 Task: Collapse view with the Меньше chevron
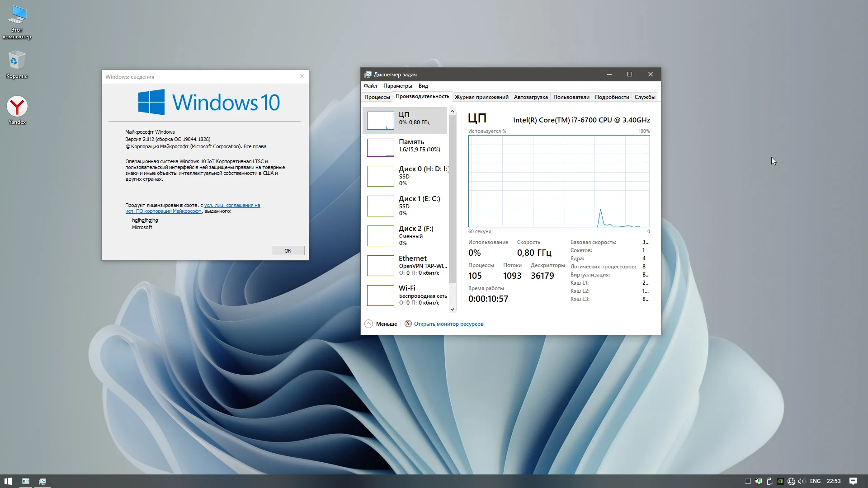tap(368, 324)
